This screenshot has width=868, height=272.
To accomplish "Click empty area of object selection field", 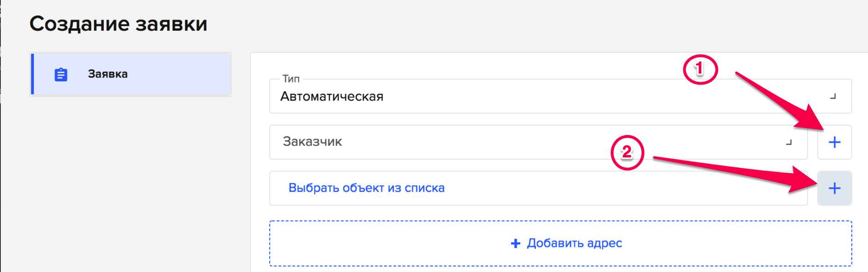I will (x=623, y=188).
